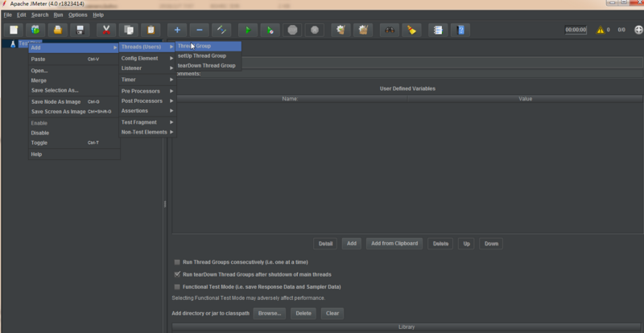
Task: Expand the Post Processors submenu
Action: coord(147,101)
